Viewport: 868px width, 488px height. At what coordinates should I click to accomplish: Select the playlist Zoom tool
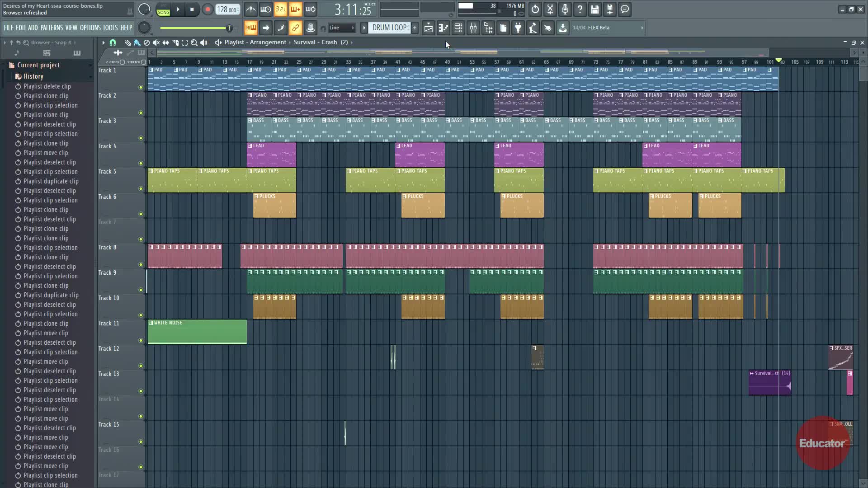click(194, 42)
